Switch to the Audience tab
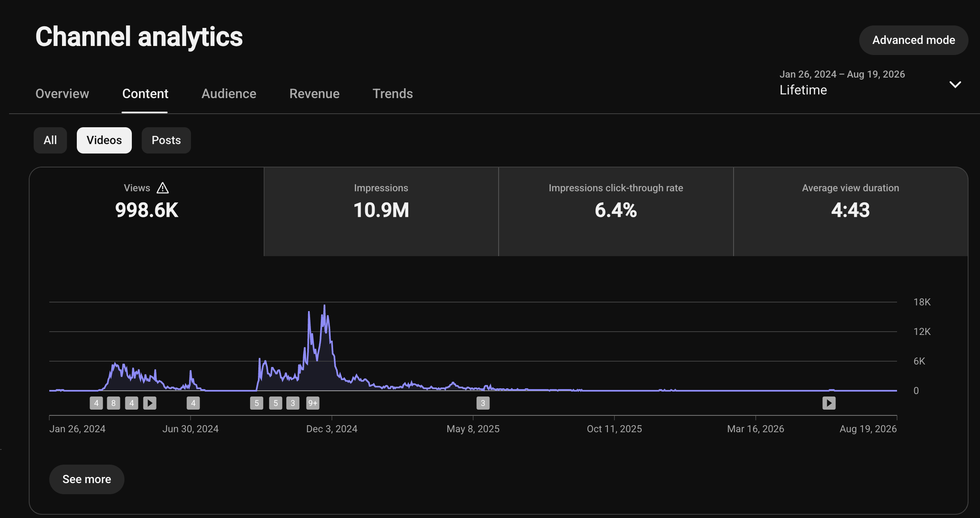This screenshot has height=518, width=980. point(229,94)
